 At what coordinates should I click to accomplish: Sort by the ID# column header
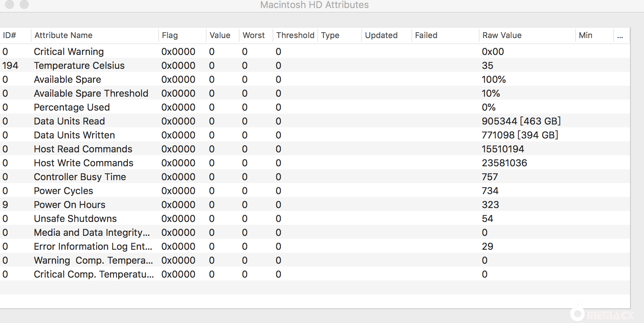[10, 36]
